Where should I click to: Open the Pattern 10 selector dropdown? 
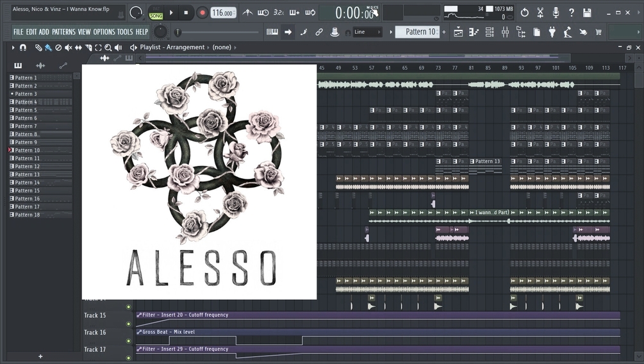point(418,32)
